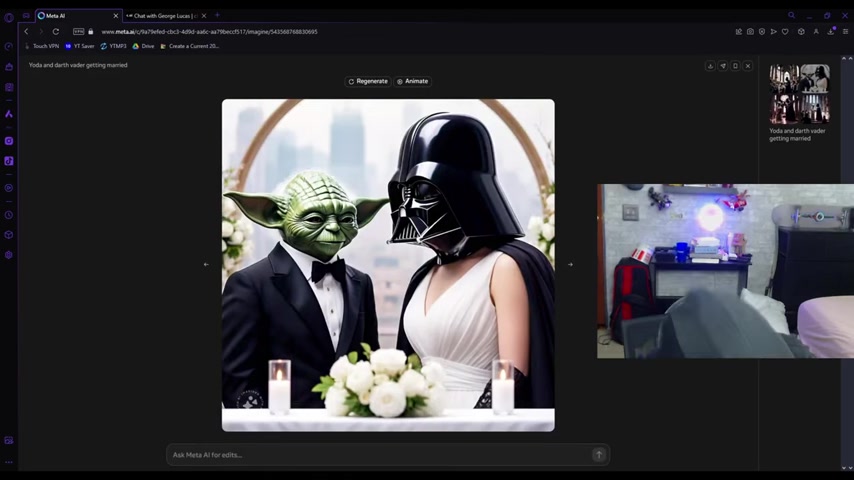Screen dimensions: 854x480
Task: Open the ad blocker shield icon
Action: pos(762,32)
